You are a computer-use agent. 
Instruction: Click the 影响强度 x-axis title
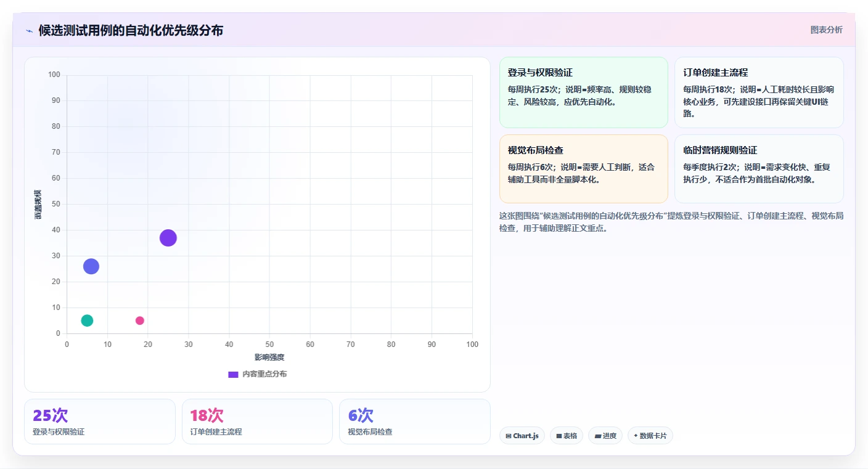point(269,357)
